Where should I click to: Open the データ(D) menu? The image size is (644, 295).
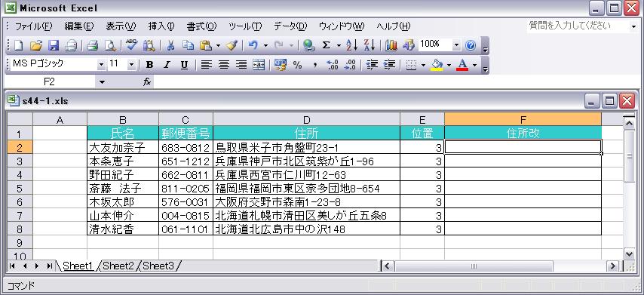pos(290,26)
